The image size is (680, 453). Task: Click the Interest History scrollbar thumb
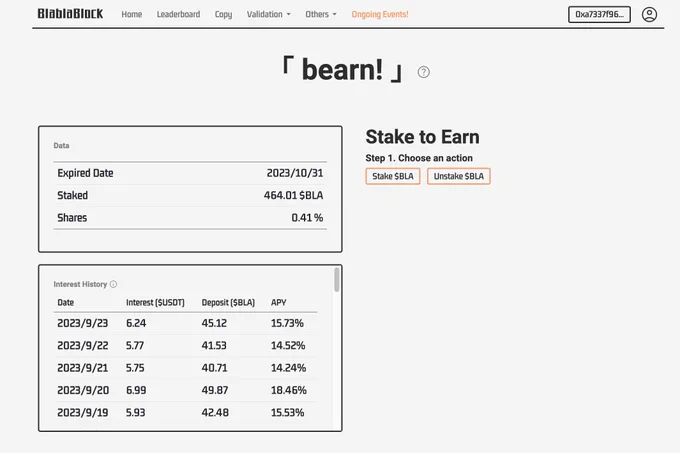pos(337,280)
